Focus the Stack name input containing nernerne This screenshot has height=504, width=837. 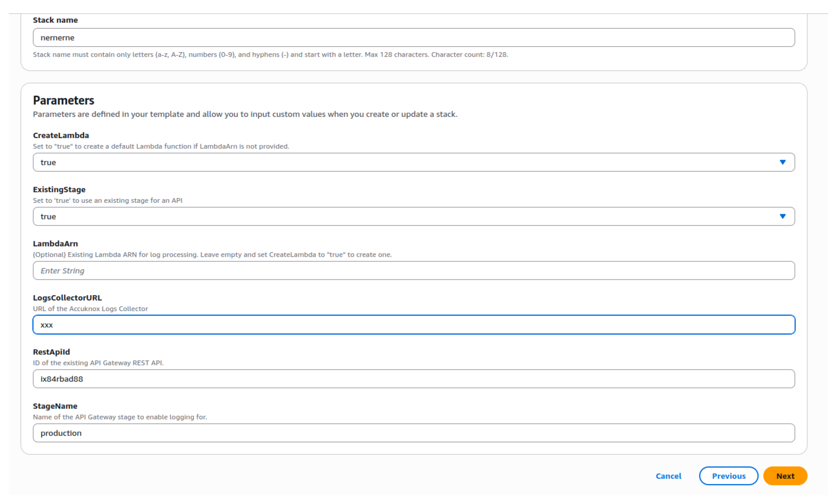coord(413,37)
